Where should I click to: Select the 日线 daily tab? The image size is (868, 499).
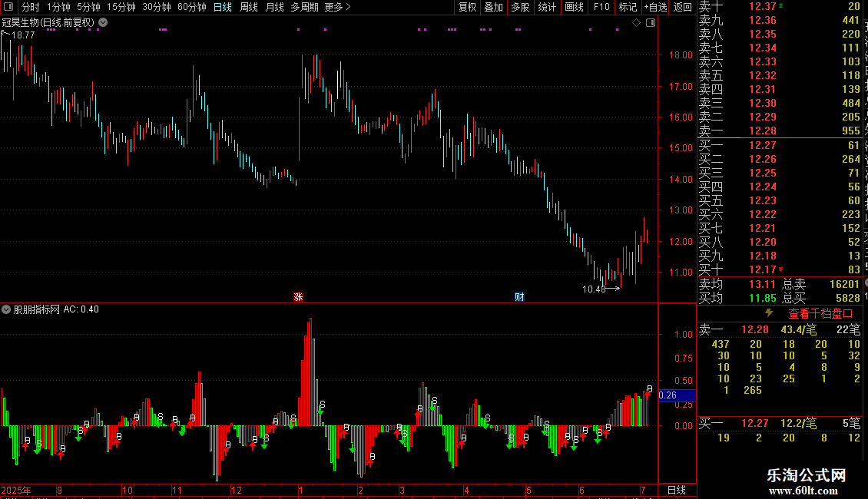tap(223, 7)
